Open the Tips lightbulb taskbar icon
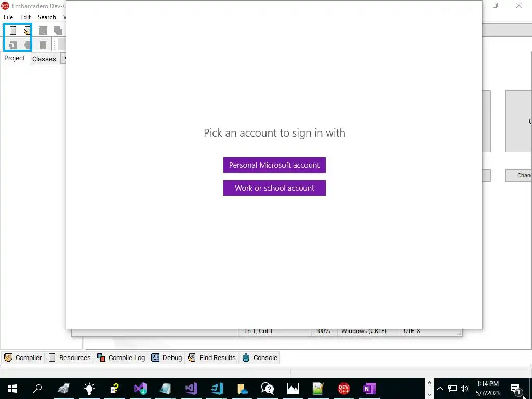This screenshot has height=399, width=532. [x=89, y=389]
